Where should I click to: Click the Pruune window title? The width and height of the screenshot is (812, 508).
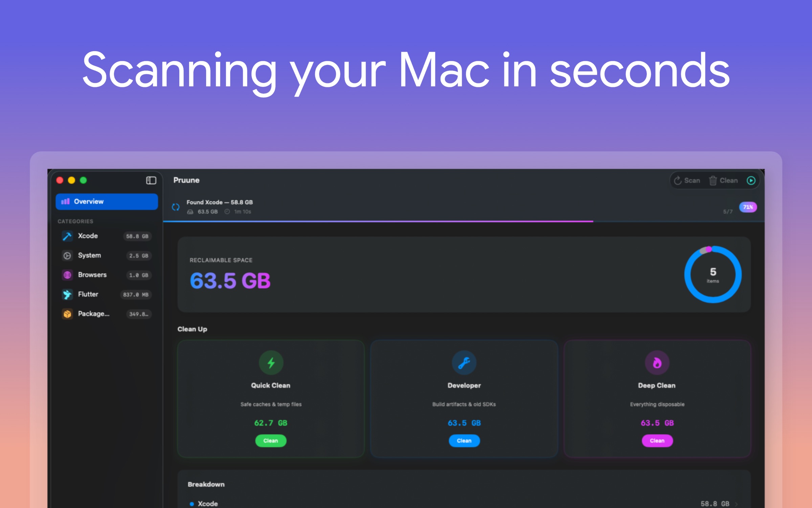click(x=186, y=180)
